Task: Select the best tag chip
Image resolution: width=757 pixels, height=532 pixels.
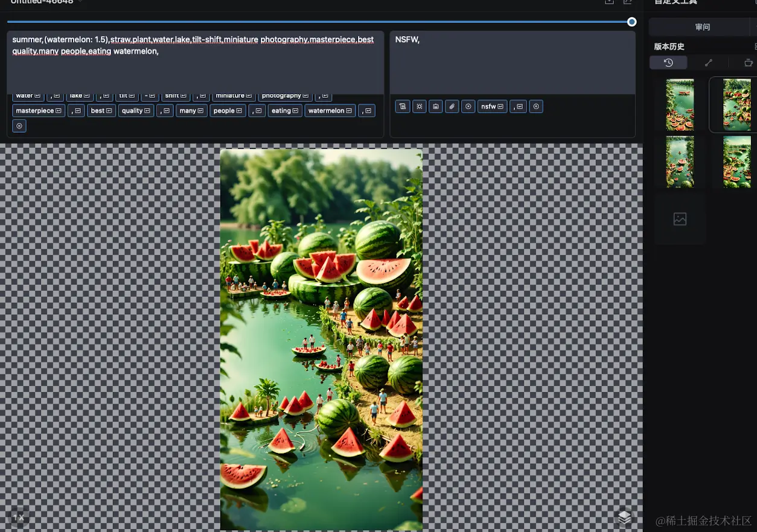Action: [x=101, y=111]
